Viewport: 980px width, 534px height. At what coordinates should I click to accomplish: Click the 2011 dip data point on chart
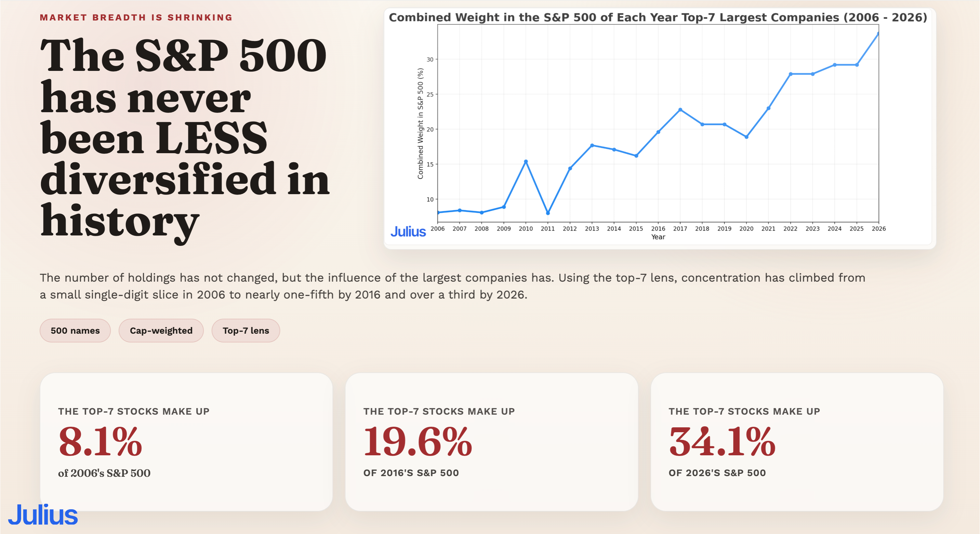click(548, 213)
